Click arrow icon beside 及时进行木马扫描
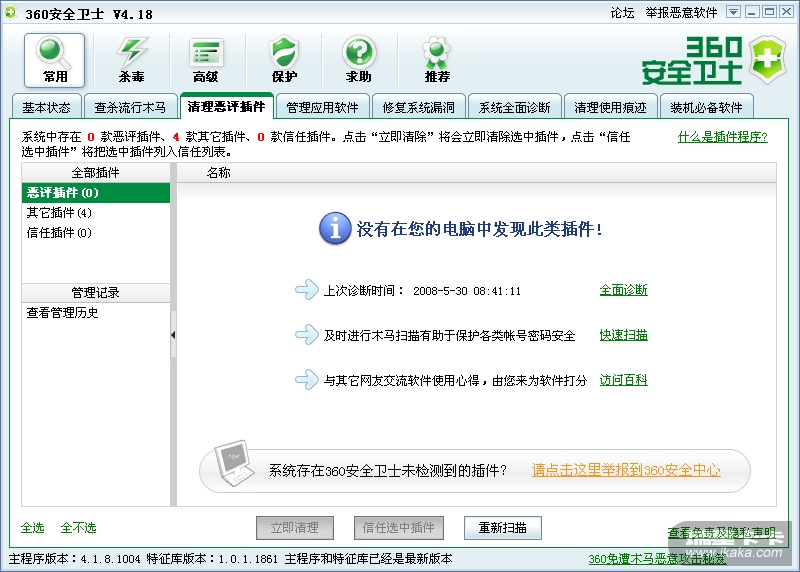 (307, 335)
